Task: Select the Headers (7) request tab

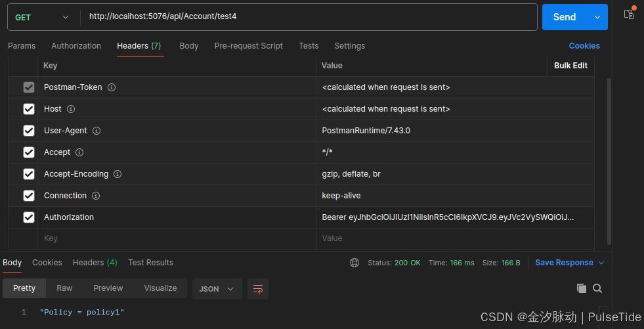Action: [139, 46]
